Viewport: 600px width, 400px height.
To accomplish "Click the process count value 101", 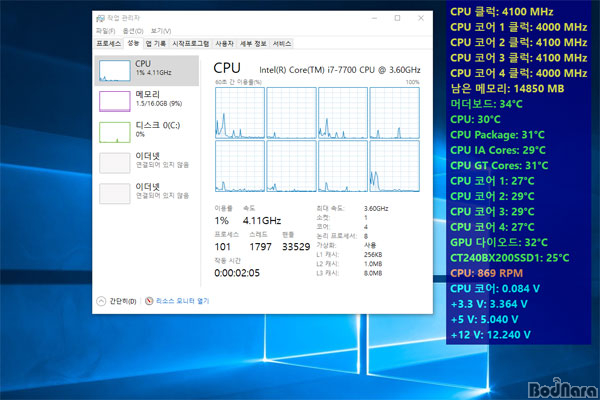I will 223,247.
